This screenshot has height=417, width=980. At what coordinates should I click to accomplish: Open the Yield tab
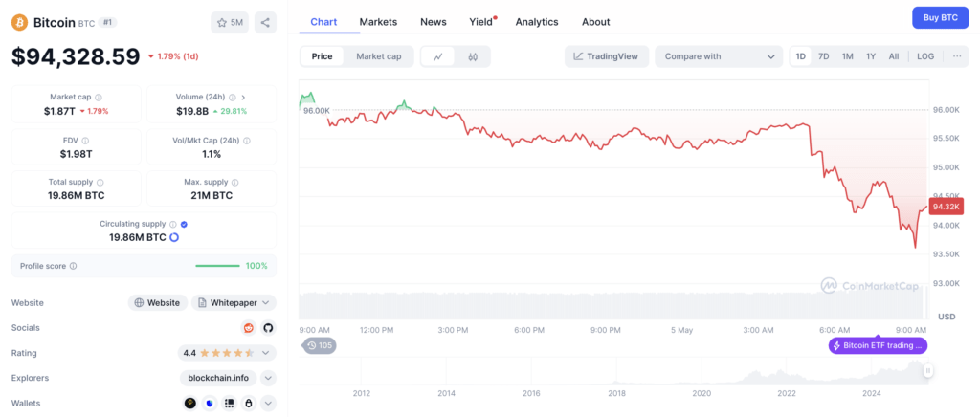(481, 22)
